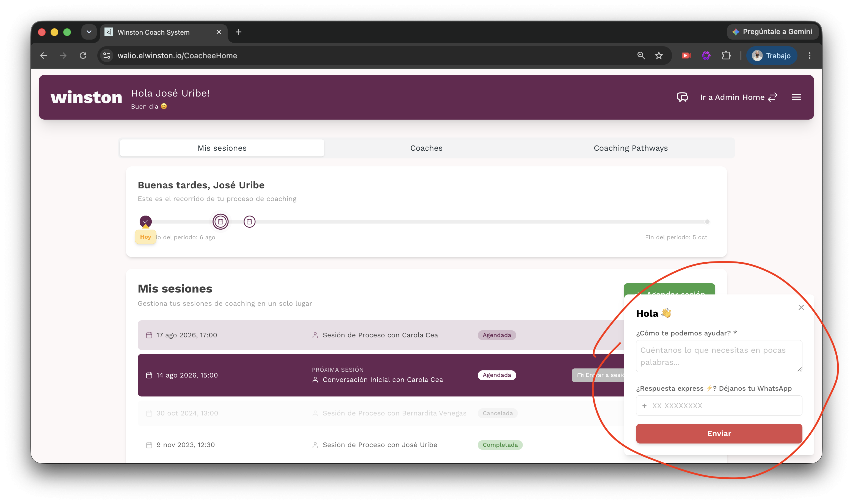This screenshot has width=853, height=504.
Task: Open the 9 nov 2023 session row
Action: pos(381,445)
